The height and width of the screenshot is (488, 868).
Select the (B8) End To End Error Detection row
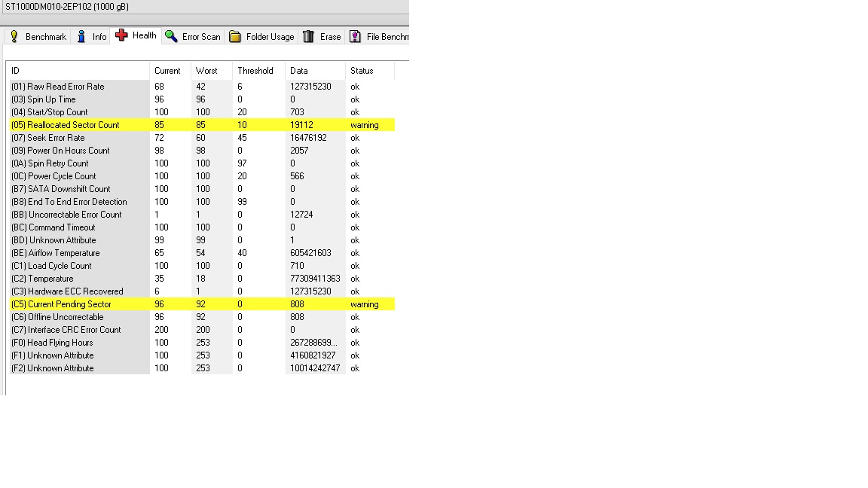(x=202, y=202)
